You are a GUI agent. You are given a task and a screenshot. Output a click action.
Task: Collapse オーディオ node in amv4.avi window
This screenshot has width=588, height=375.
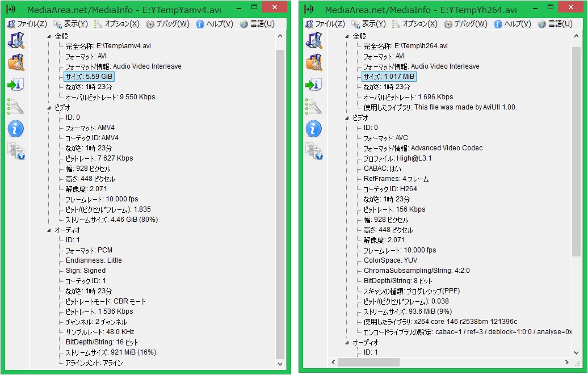[49, 230]
